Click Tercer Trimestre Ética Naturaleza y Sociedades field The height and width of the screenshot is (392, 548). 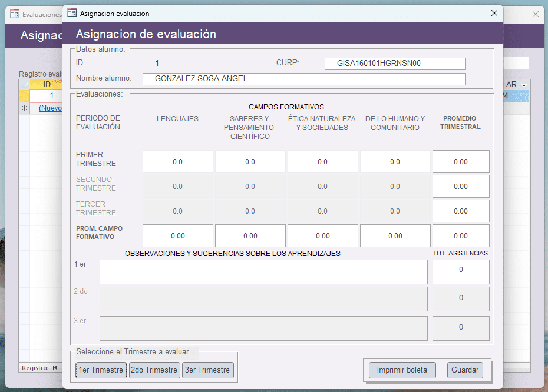tap(322, 211)
